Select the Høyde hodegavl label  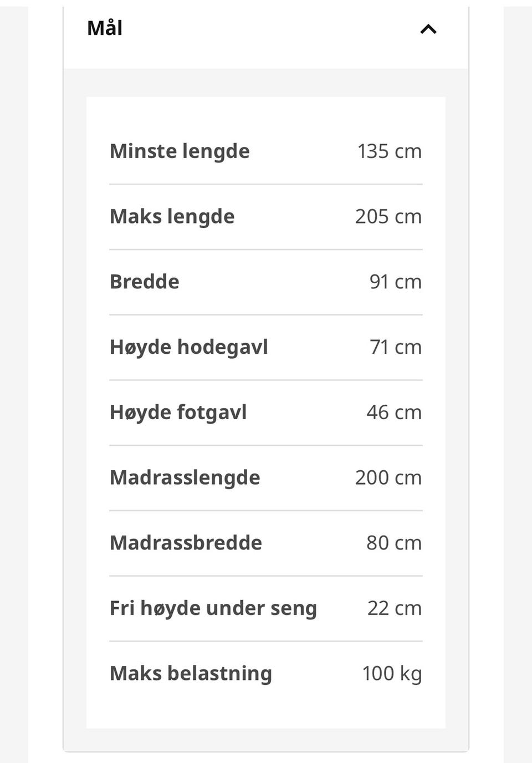[x=189, y=347]
